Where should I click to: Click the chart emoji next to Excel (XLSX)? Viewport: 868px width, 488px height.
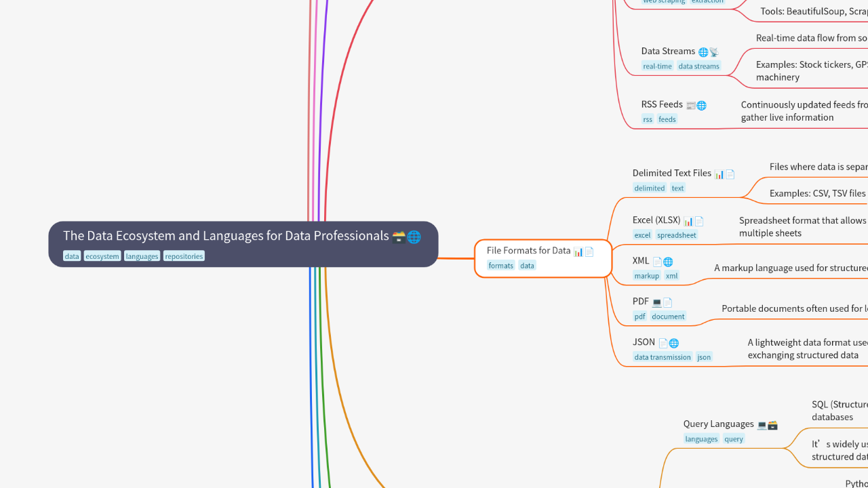(688, 221)
